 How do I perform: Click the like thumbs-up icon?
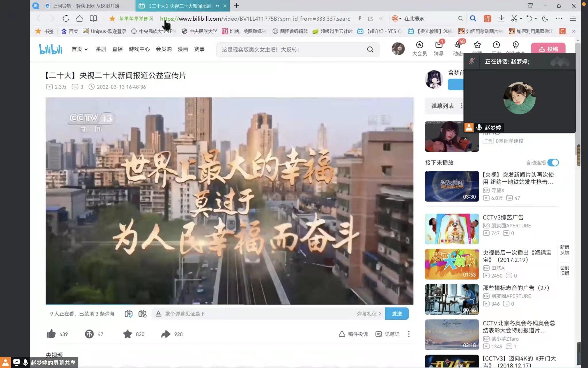pyautogui.click(x=51, y=334)
